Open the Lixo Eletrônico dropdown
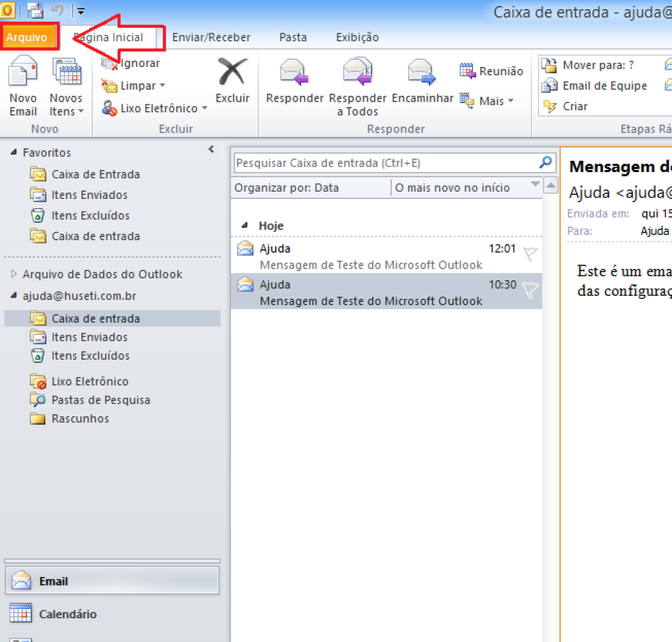The width and height of the screenshot is (672, 642). point(154,108)
